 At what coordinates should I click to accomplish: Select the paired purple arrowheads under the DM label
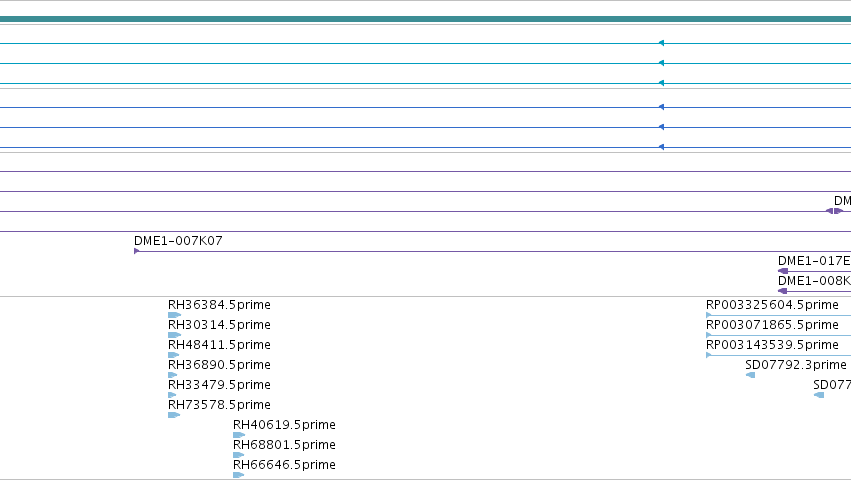click(x=835, y=211)
